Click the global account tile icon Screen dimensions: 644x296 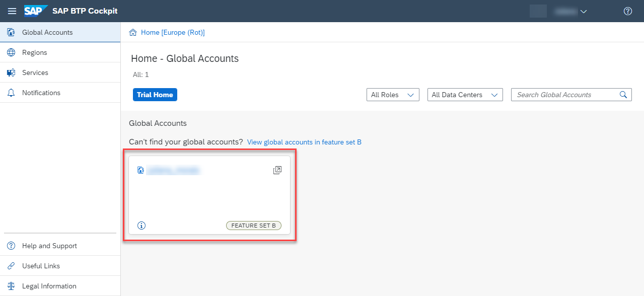[x=141, y=171]
